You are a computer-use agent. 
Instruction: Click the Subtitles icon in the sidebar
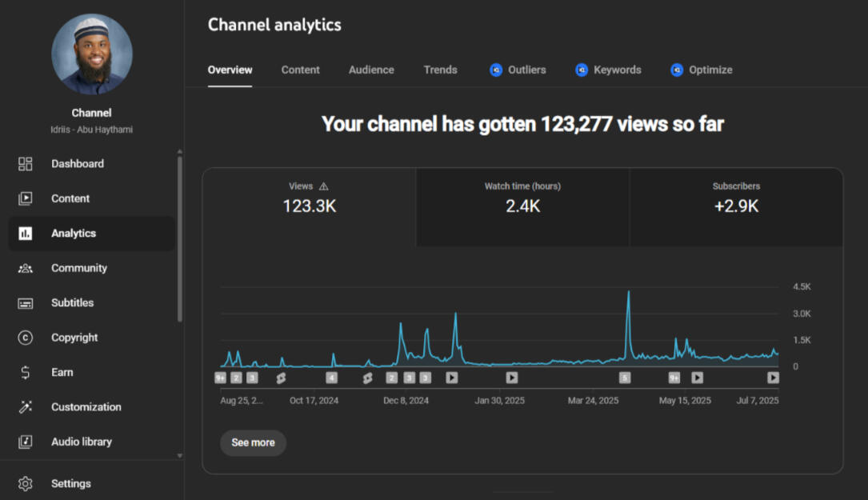26,303
